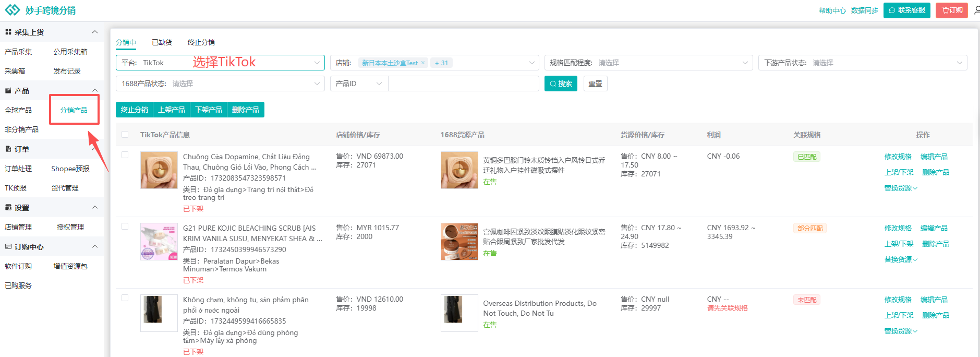The height and width of the screenshot is (357, 980).
Task: Open 授权管理 in the sidebar
Action: (x=70, y=227)
